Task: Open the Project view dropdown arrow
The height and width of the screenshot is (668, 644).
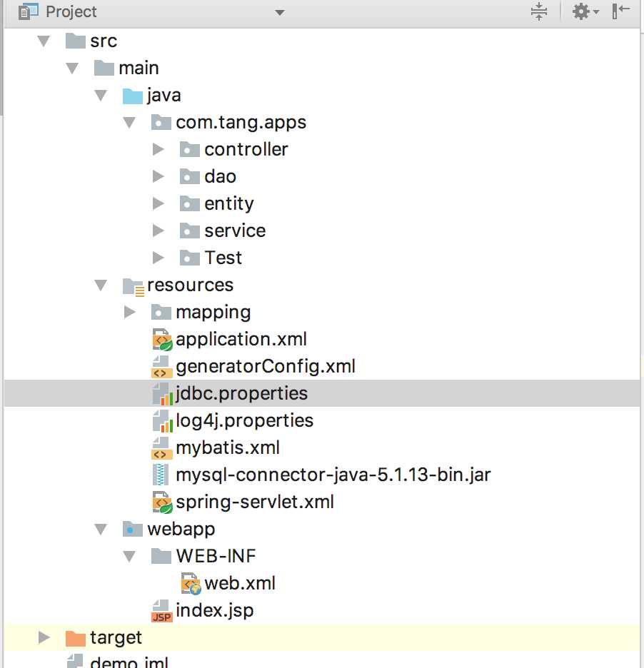Action: click(x=280, y=13)
